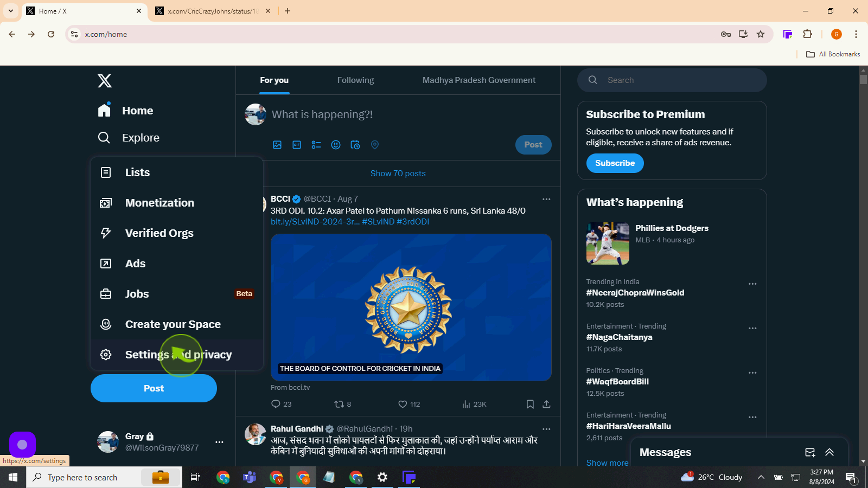The height and width of the screenshot is (488, 868).
Task: Open All Bookmarks folder
Action: click(x=833, y=54)
